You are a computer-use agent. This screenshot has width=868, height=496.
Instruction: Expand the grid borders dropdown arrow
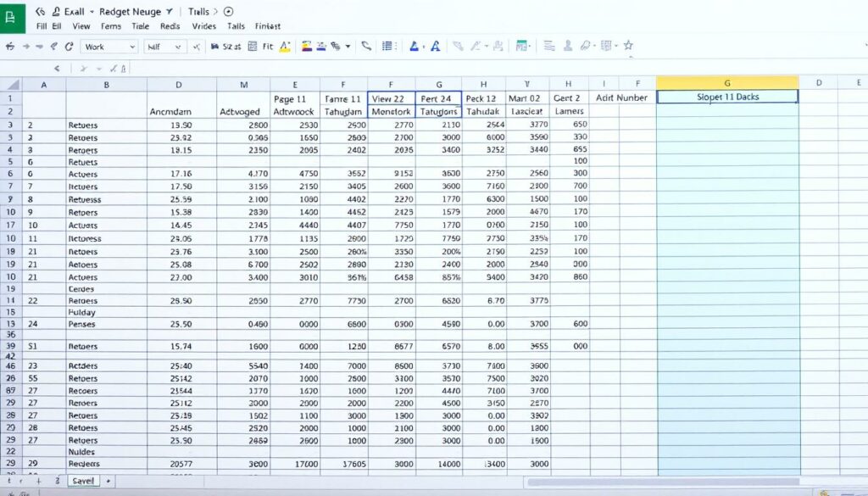615,46
